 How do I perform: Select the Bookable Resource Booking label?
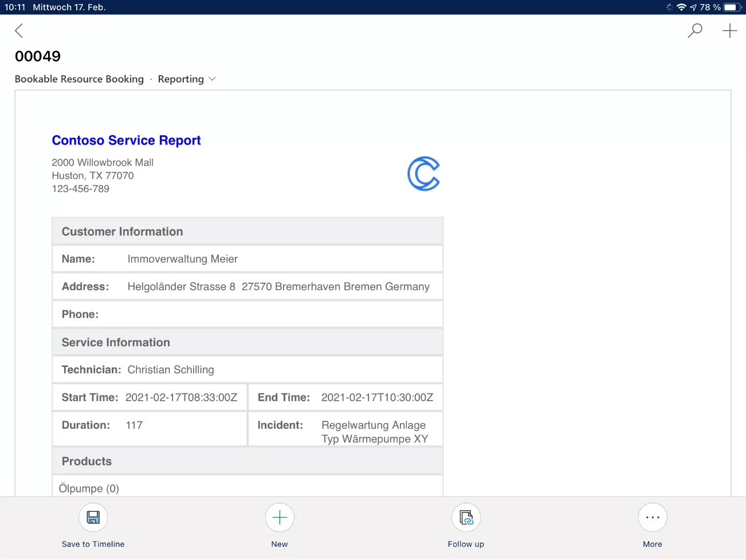(79, 79)
